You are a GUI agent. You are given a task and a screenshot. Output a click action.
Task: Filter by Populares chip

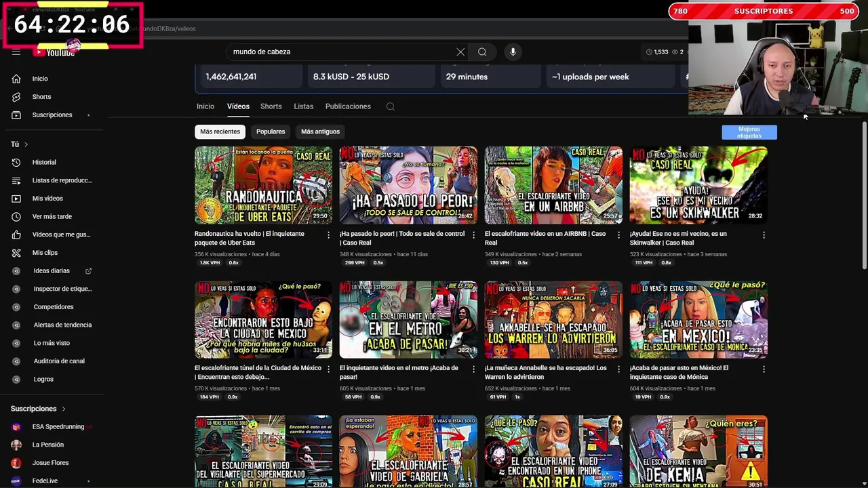[x=271, y=131]
